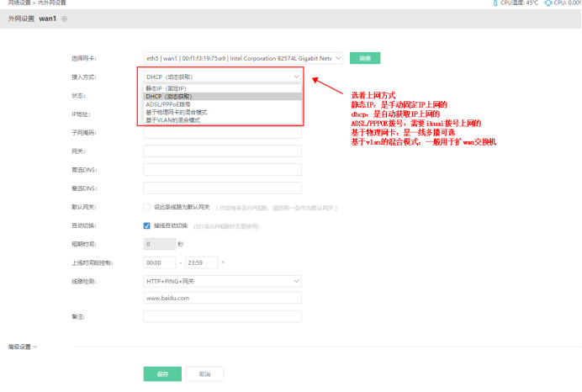Choose ADSL/PPPoE拨号 from the list
582x392 pixels.
pyautogui.click(x=168, y=104)
